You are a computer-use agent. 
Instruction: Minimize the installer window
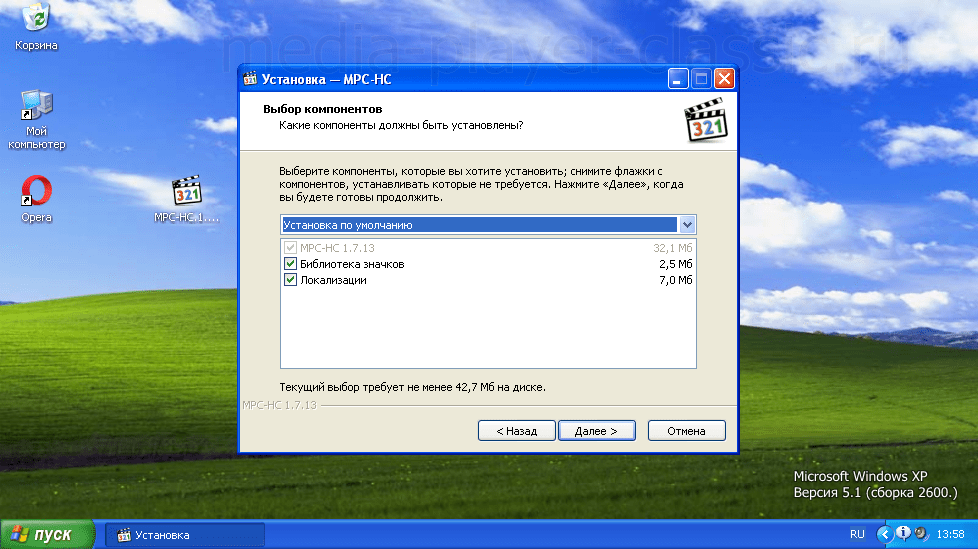click(x=678, y=79)
